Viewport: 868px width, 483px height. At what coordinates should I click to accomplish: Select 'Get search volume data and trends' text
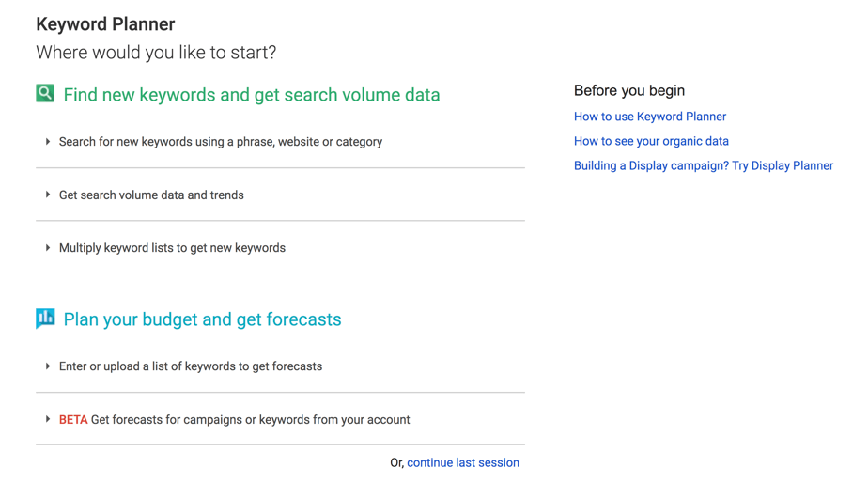click(151, 195)
